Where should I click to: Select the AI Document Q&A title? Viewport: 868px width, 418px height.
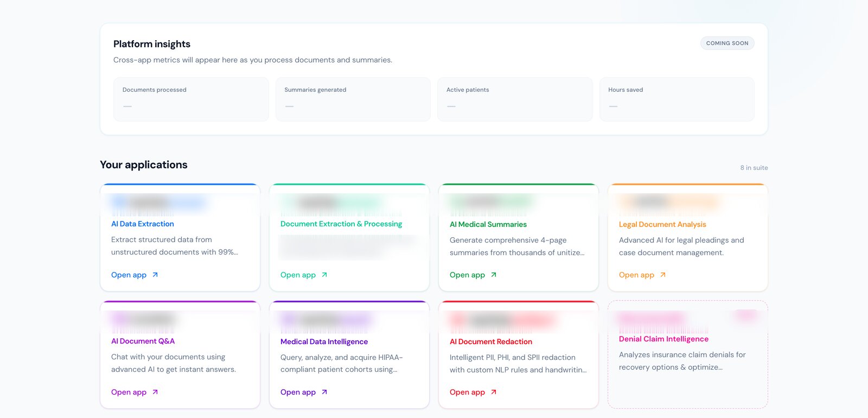pos(143,341)
